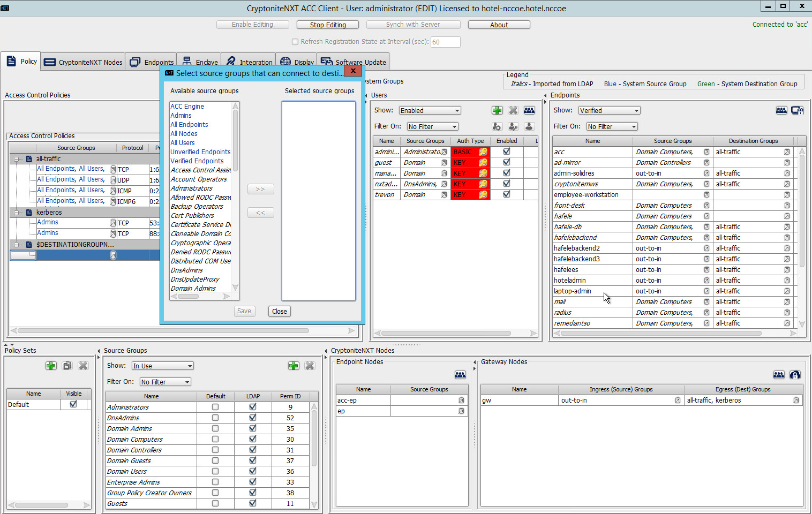
Task: Collapse the kerberos policy tree node
Action: [16, 213]
